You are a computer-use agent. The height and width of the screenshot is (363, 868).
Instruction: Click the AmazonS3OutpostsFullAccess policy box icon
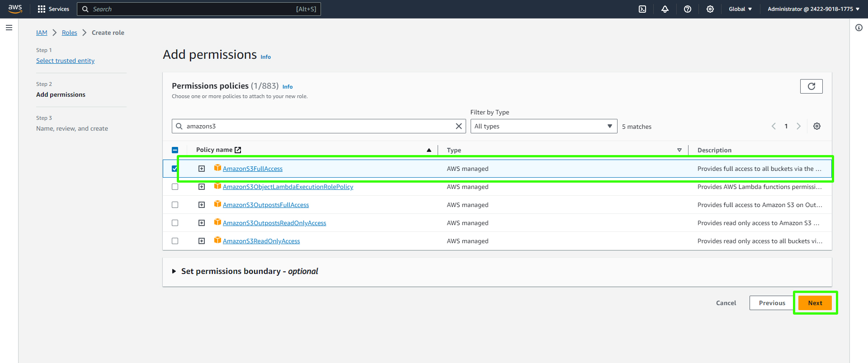(x=217, y=204)
